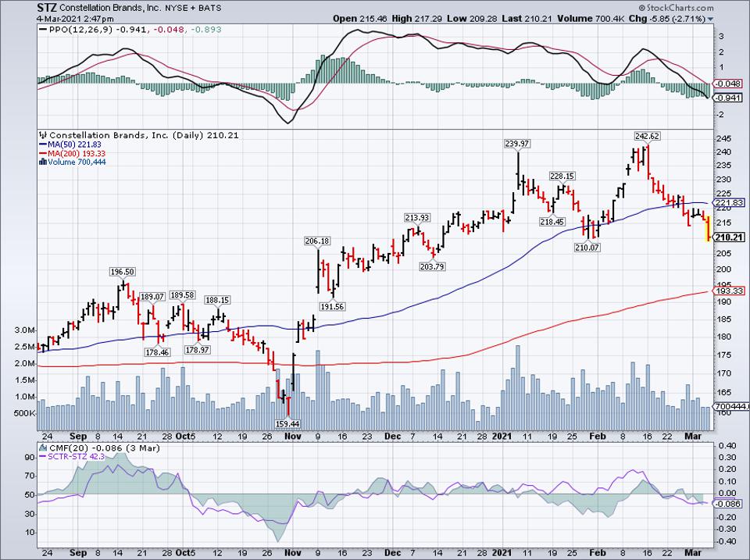Click the -0.086 CMF value tag on right axis

[x=728, y=506]
